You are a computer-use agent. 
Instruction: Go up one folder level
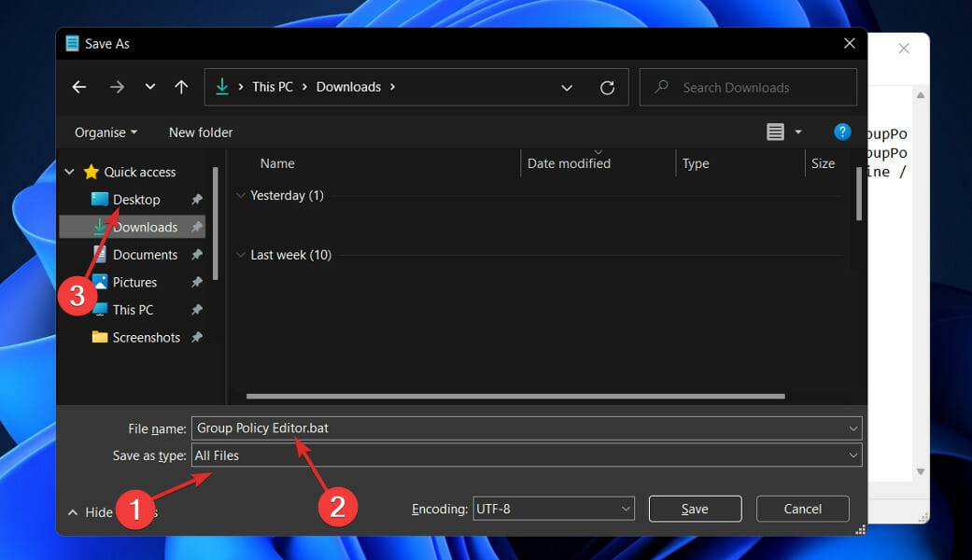point(181,86)
